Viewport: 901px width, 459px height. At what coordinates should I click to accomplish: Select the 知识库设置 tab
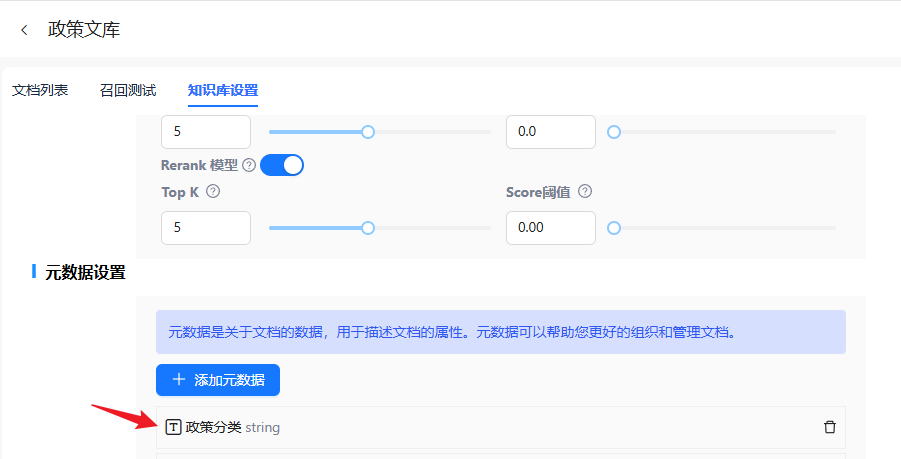(223, 90)
